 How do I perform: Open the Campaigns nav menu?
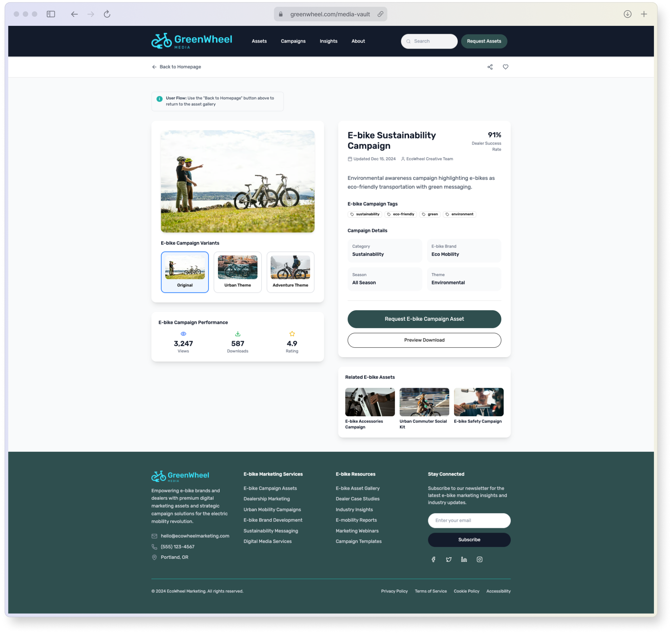tap(293, 41)
